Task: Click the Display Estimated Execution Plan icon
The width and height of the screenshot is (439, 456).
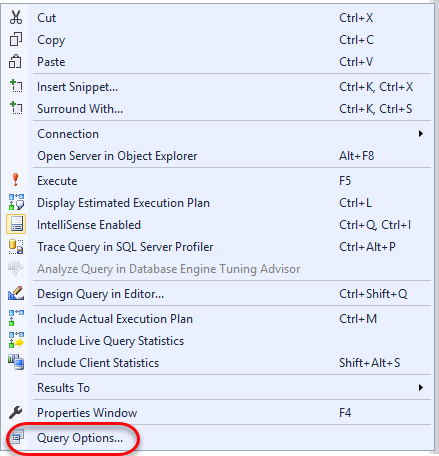Action: [x=16, y=202]
